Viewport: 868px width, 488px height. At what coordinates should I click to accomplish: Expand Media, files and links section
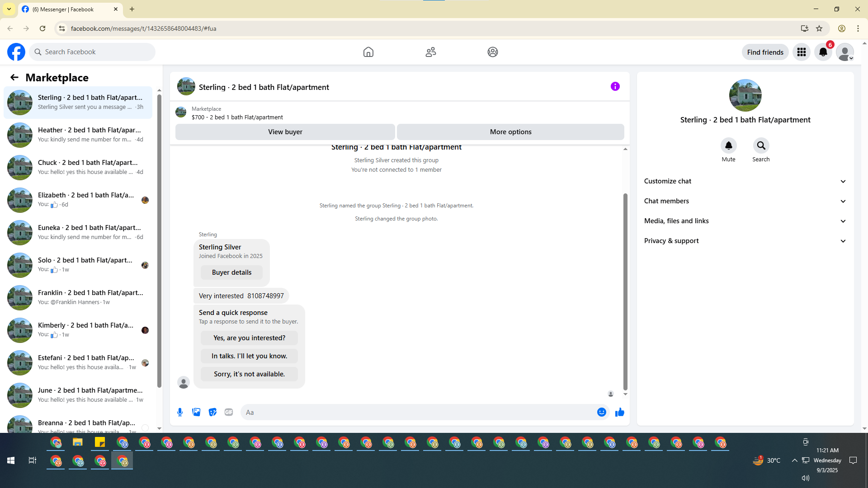pyautogui.click(x=745, y=221)
